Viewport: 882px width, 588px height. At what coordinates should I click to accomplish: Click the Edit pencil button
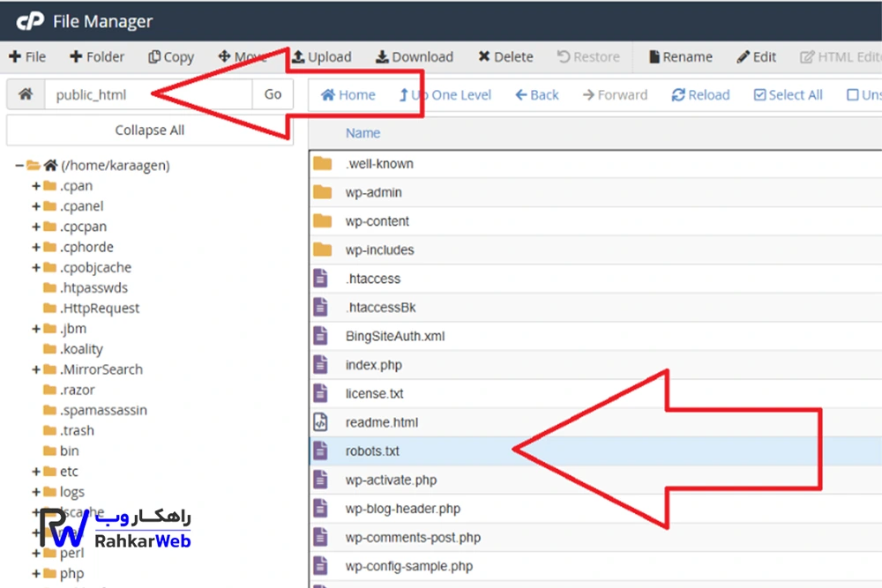coord(757,56)
